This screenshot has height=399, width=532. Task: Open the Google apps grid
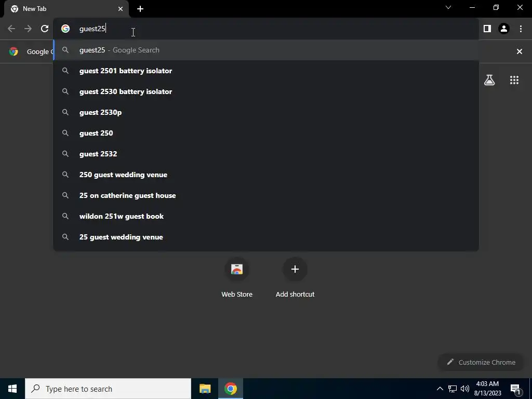pos(514,80)
